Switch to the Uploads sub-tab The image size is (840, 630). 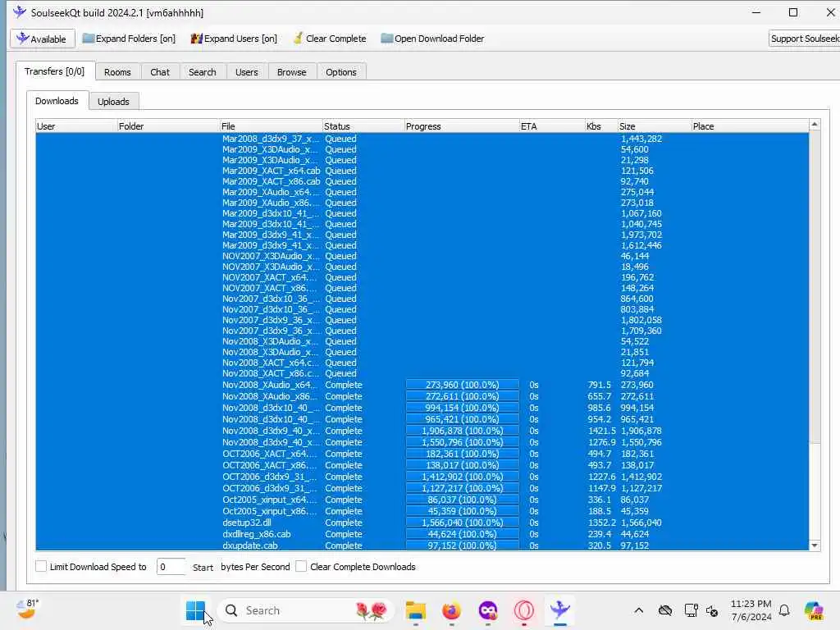pyautogui.click(x=113, y=101)
